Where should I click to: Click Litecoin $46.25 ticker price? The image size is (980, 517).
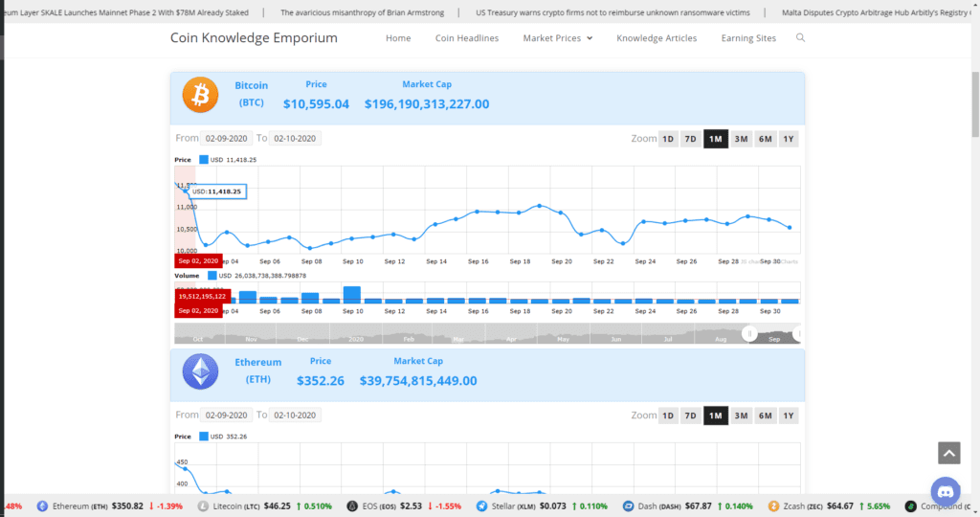tap(277, 506)
